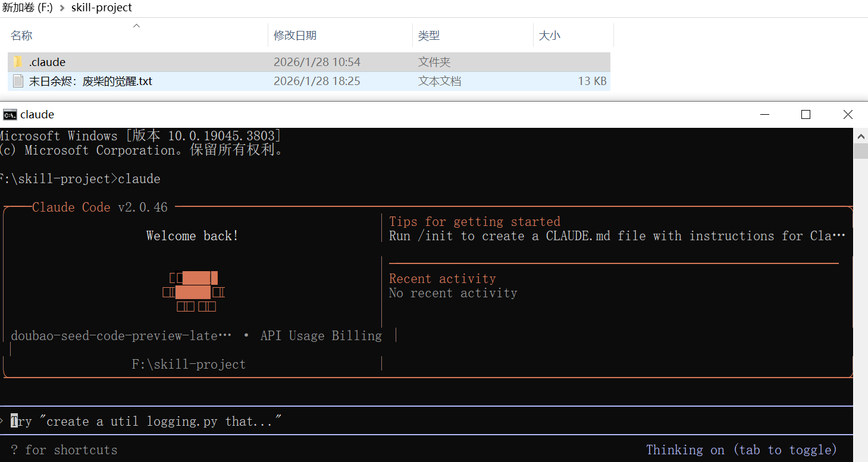Viewport: 868px width, 462px height.
Task: Click the 'Run /init to create' tip line
Action: (x=618, y=236)
